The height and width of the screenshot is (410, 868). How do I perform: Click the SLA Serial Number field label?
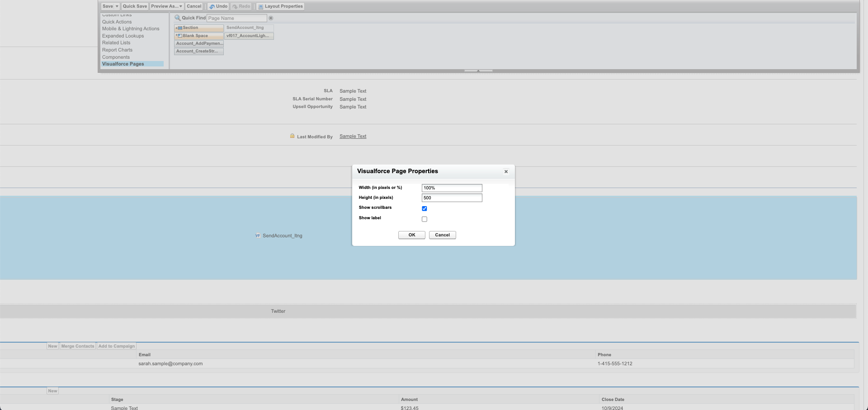[x=312, y=99]
